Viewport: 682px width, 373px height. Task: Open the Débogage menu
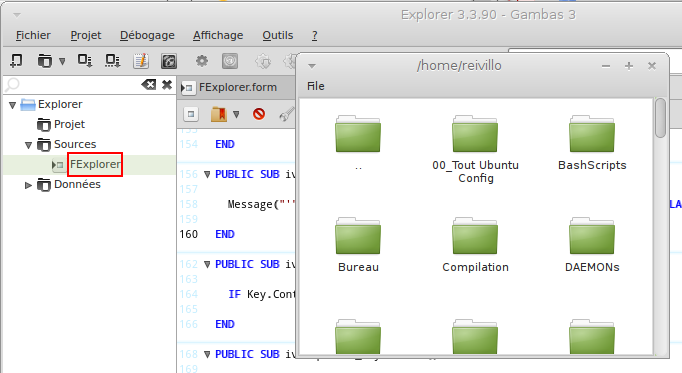pos(147,35)
